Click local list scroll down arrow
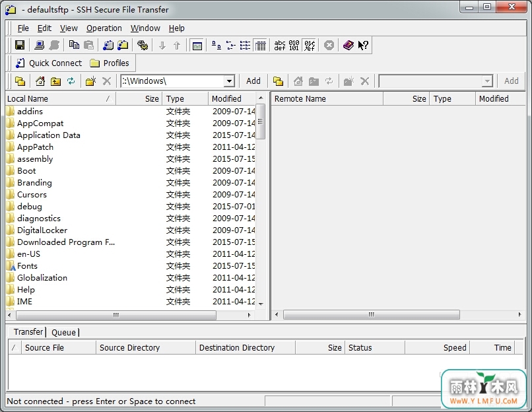 [261, 304]
